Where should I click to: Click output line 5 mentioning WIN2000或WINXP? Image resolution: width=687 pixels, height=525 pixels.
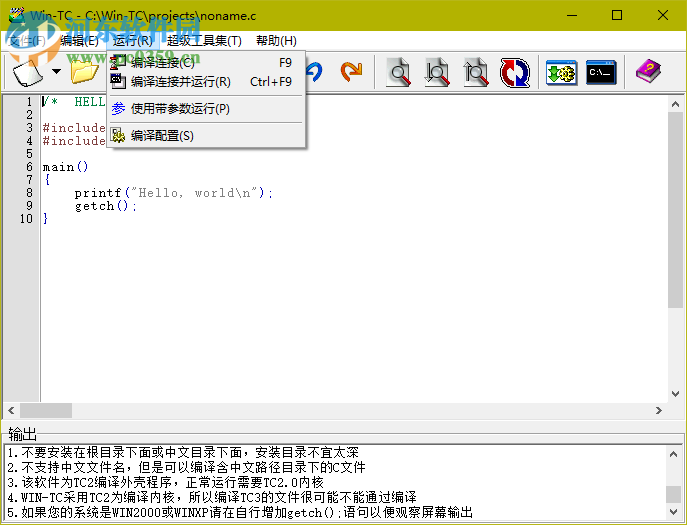click(240, 512)
